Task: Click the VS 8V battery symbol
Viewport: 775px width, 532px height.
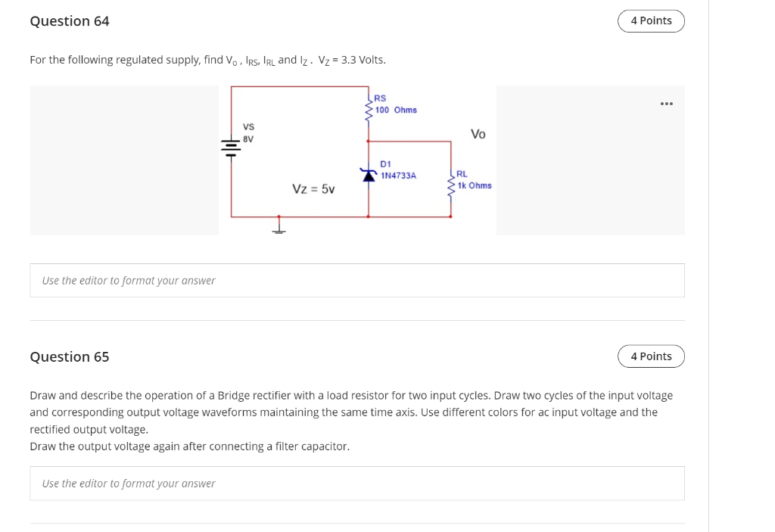Action: click(231, 148)
